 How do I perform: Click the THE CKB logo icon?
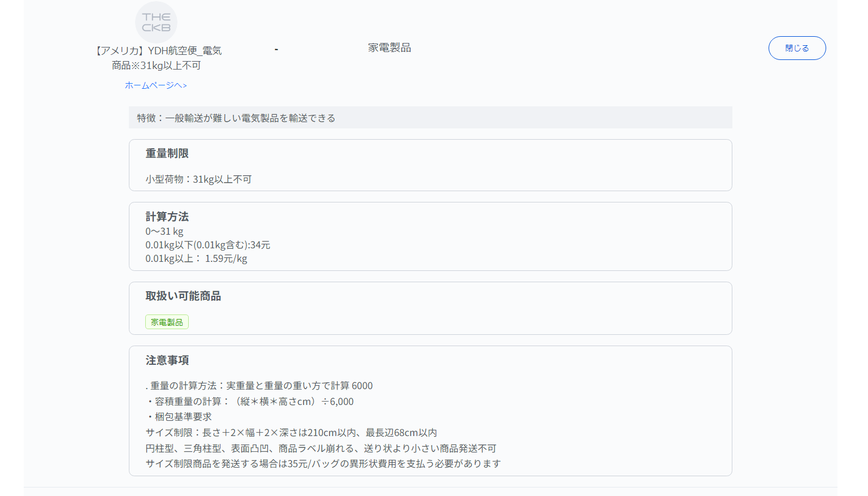157,22
